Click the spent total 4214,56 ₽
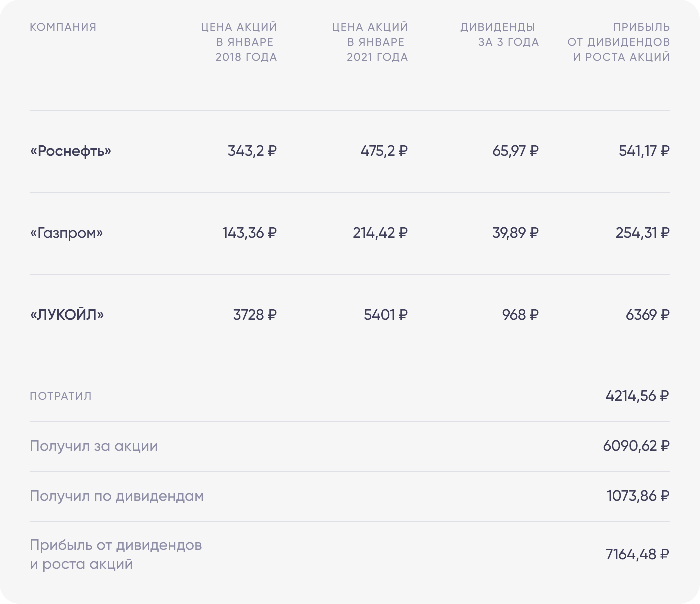 637,396
